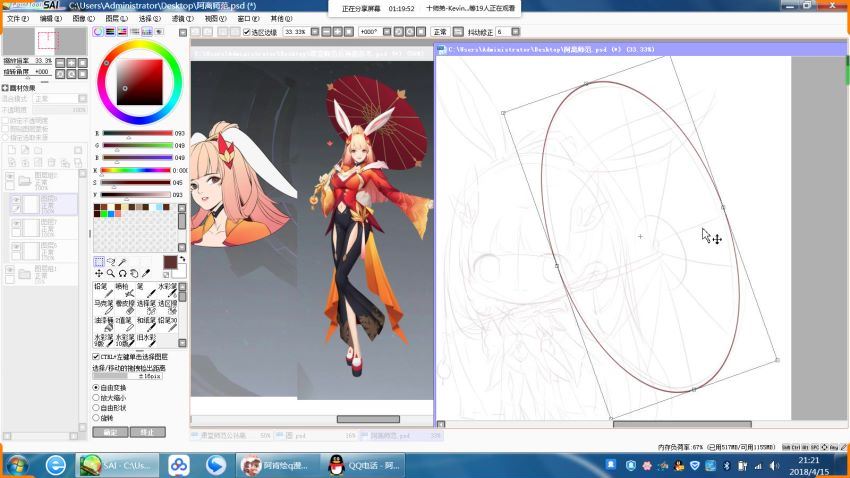
Task: Choose the 旧水彩 brush preset
Action: point(146,340)
